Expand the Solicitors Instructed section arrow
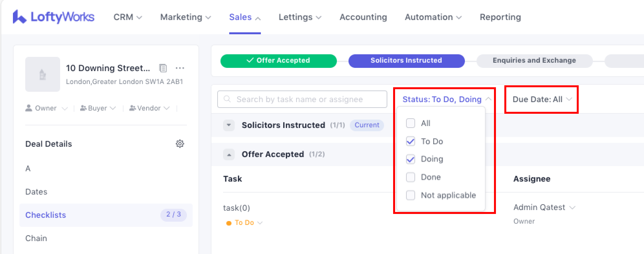The image size is (644, 254). click(x=229, y=125)
